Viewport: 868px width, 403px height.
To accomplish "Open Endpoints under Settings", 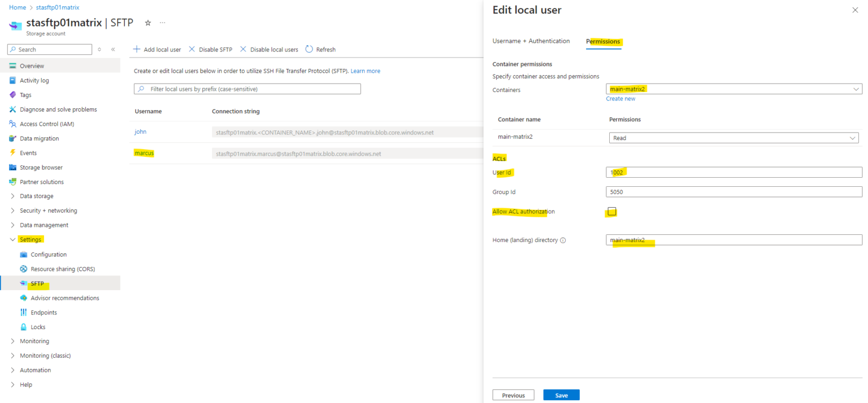I will click(43, 312).
